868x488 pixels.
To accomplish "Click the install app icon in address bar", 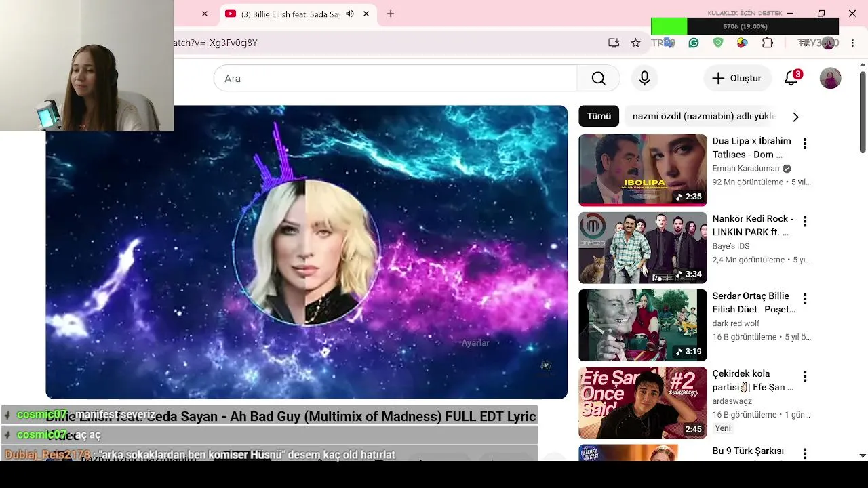I will click(614, 43).
